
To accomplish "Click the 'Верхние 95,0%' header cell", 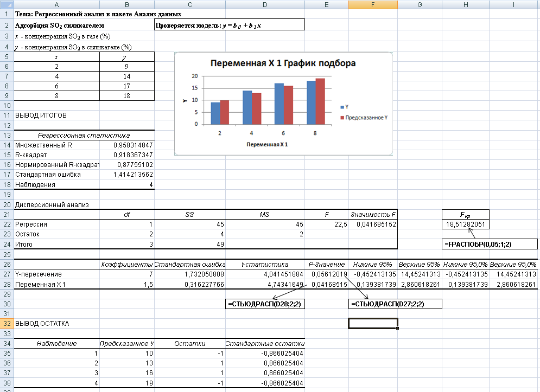I will tap(513, 265).
